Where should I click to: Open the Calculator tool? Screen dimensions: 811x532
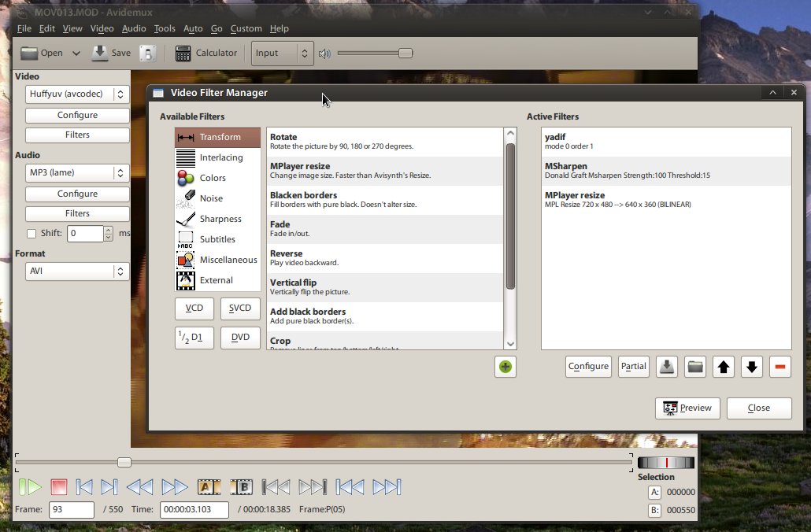point(206,54)
